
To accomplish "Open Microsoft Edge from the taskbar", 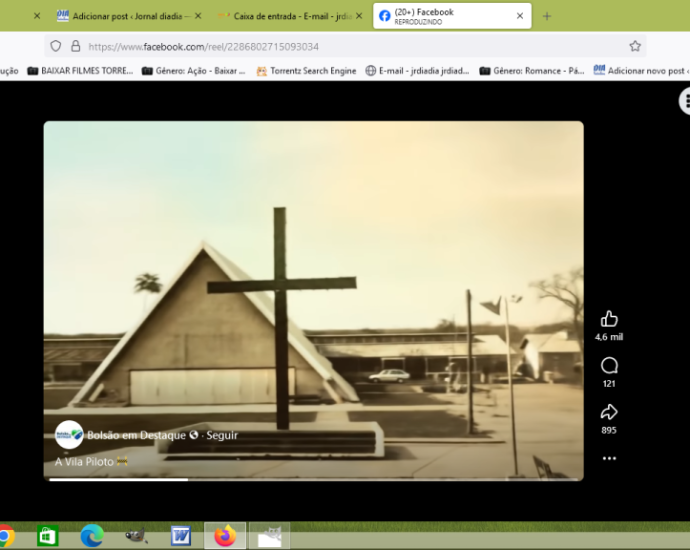I will (92, 536).
